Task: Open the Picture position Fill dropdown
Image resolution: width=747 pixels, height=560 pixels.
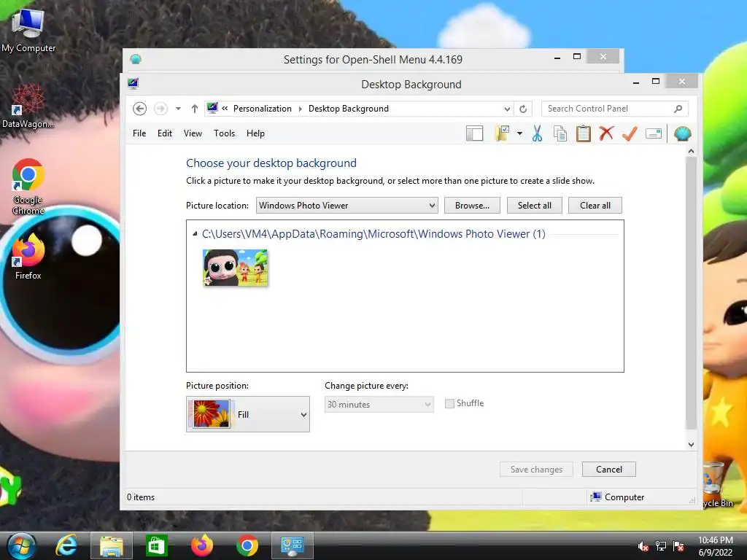Action: 248,414
